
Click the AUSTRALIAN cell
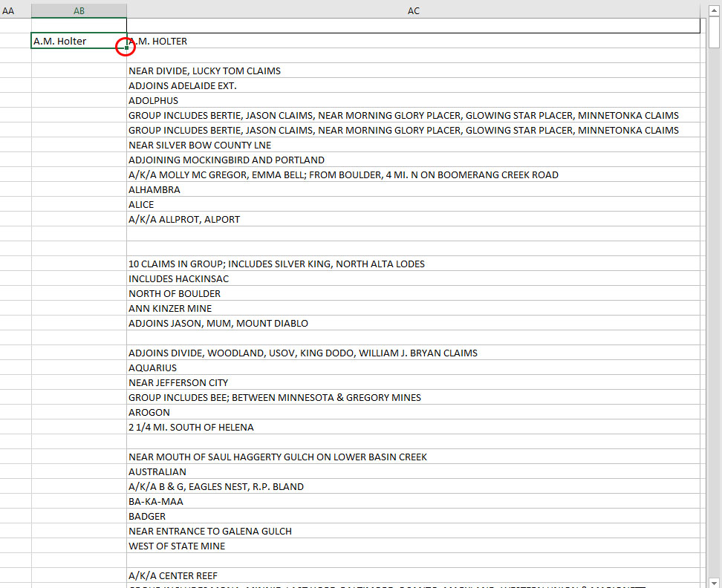tap(157, 472)
